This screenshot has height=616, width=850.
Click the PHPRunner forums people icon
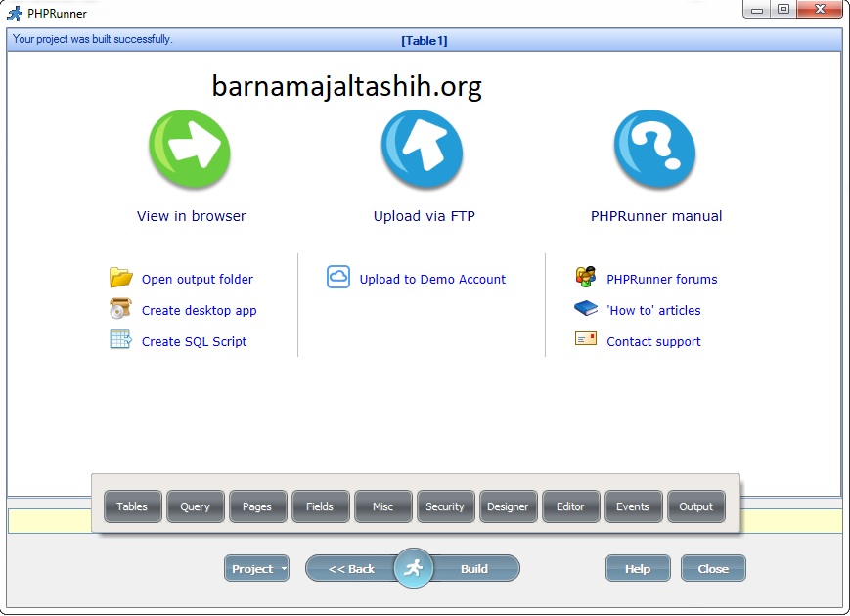tap(586, 277)
